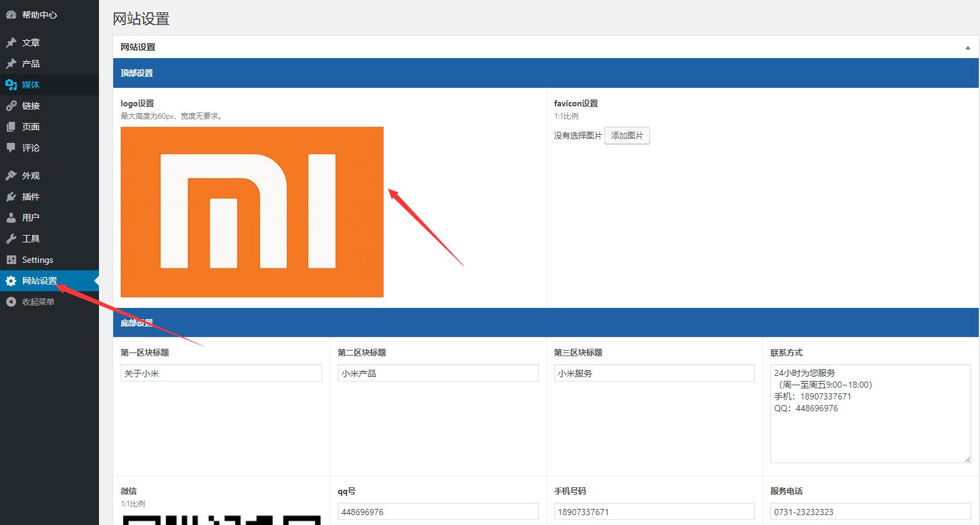Click the Settings sliders icon
Viewport: 980px width, 525px height.
[x=11, y=260]
